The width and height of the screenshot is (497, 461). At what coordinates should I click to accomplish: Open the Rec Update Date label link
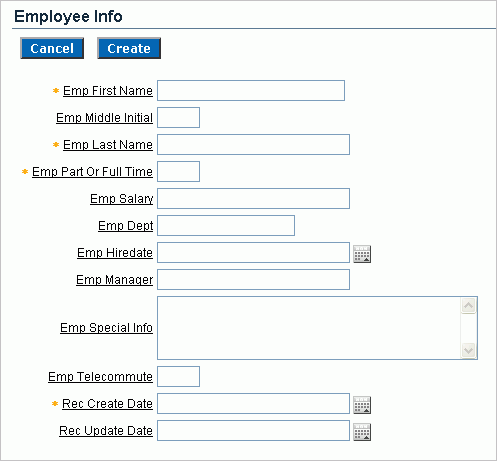[x=106, y=431]
